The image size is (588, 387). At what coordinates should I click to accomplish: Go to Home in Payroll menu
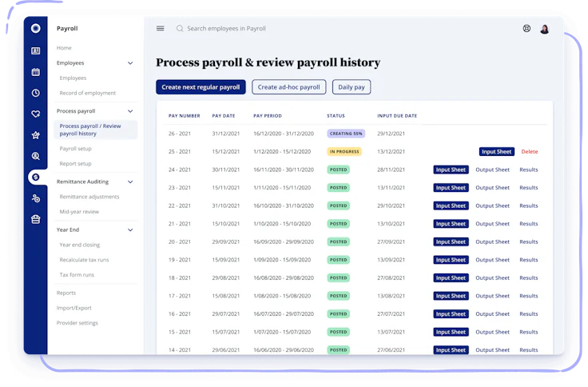[64, 48]
